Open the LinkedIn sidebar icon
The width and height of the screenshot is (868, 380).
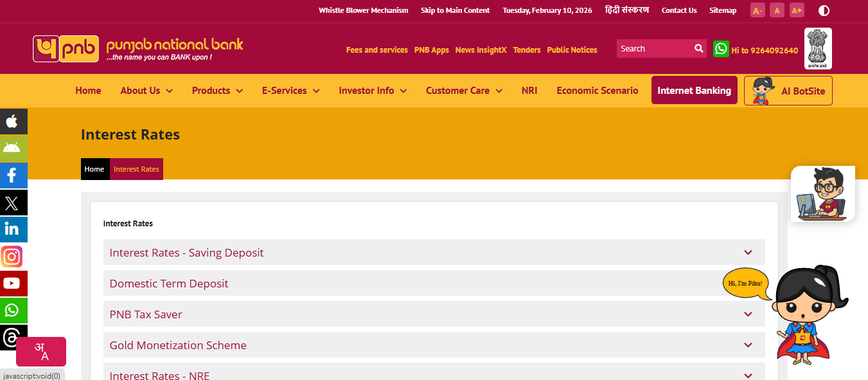[x=13, y=230]
